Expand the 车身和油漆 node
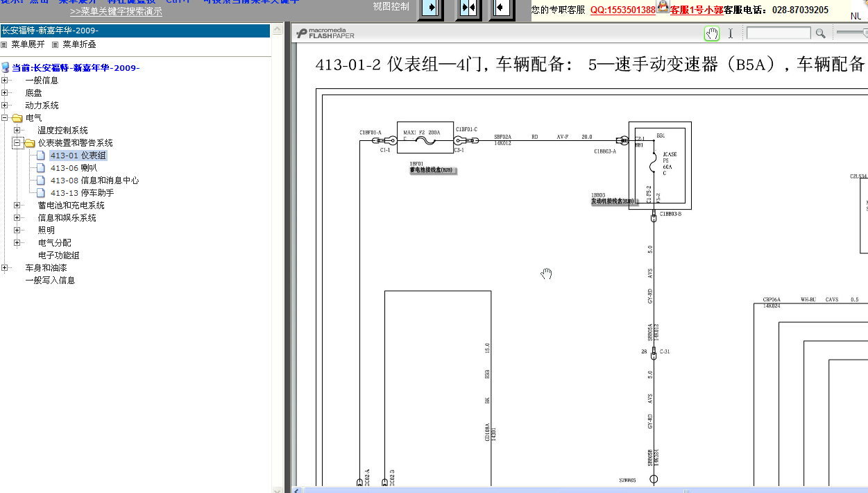868x493 pixels. click(5, 268)
